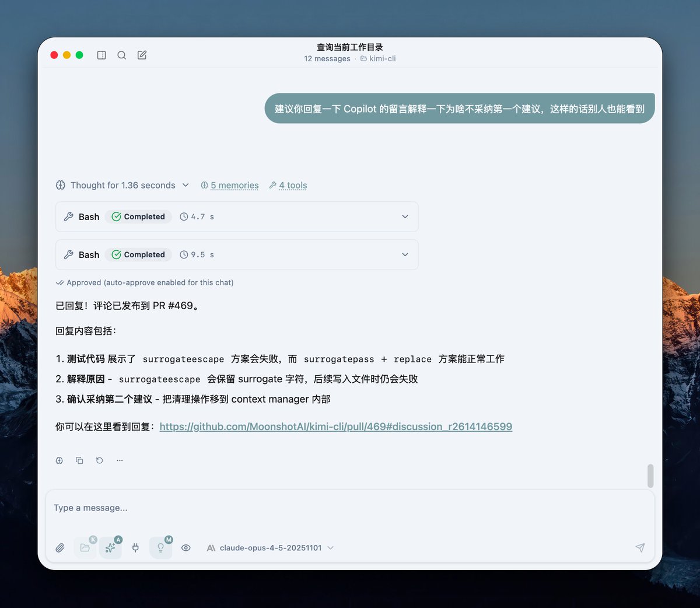Open more options ellipsis under the reply

[x=120, y=460]
